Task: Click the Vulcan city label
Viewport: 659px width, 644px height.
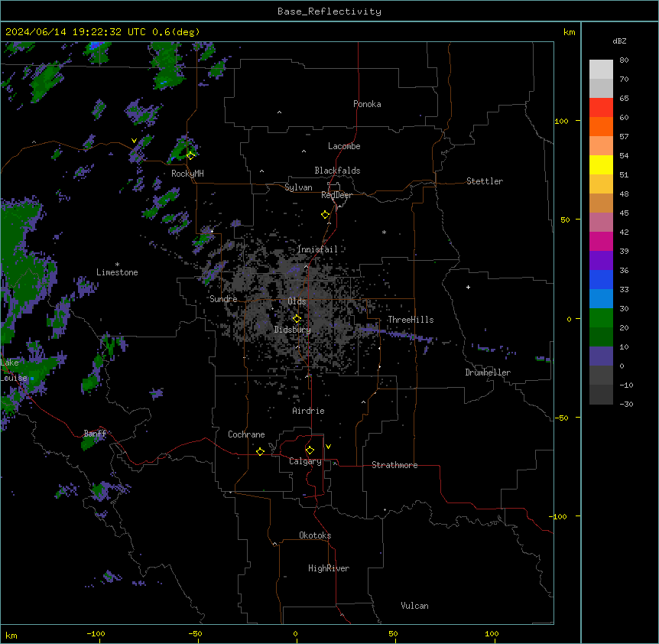Action: (x=414, y=606)
